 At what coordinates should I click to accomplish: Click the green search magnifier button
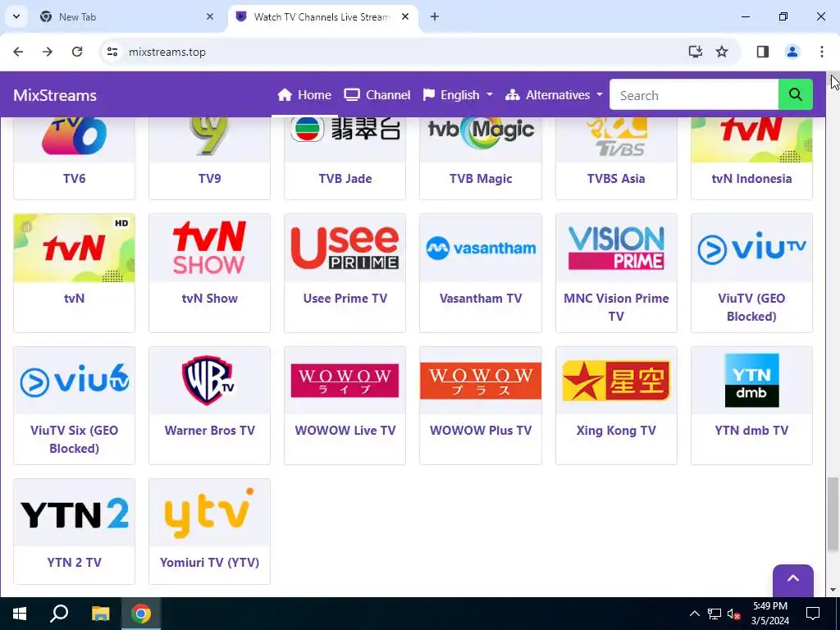795,95
